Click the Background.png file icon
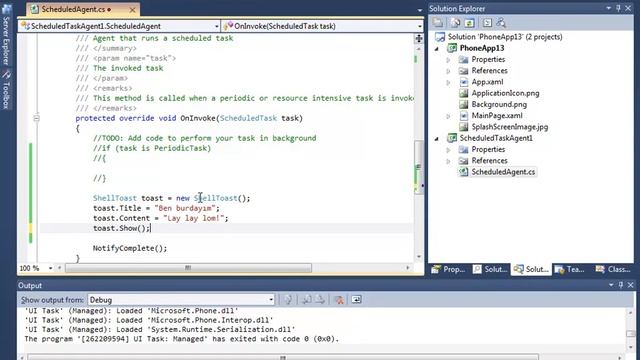The width and height of the screenshot is (640, 360). pyautogui.click(x=463, y=104)
